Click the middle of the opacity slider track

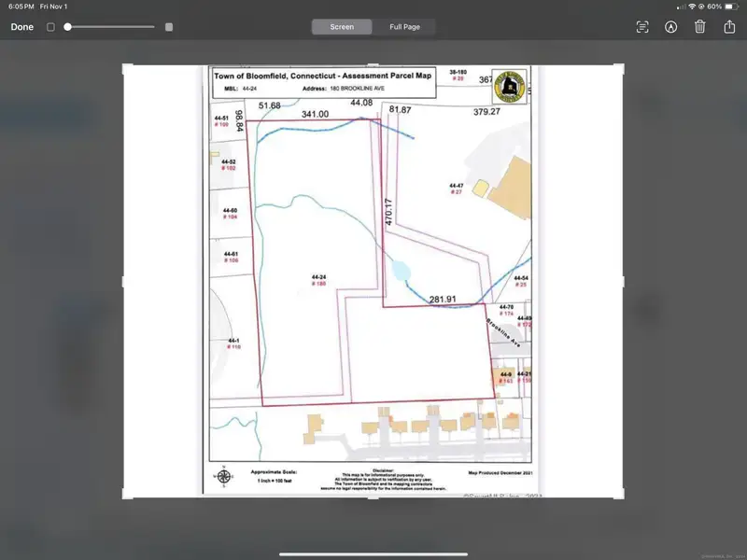(112, 27)
